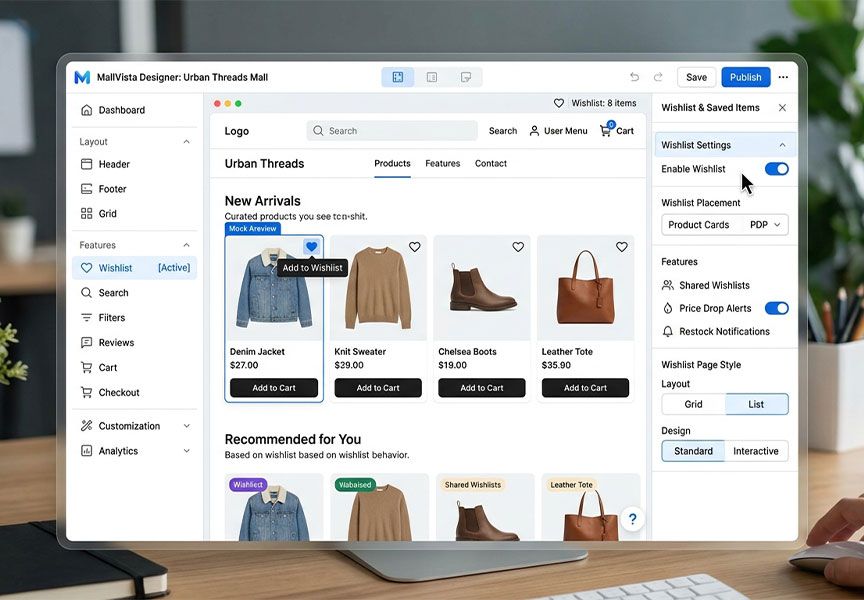Expand the Customization chevron
This screenshot has width=864, height=600.
coord(186,426)
